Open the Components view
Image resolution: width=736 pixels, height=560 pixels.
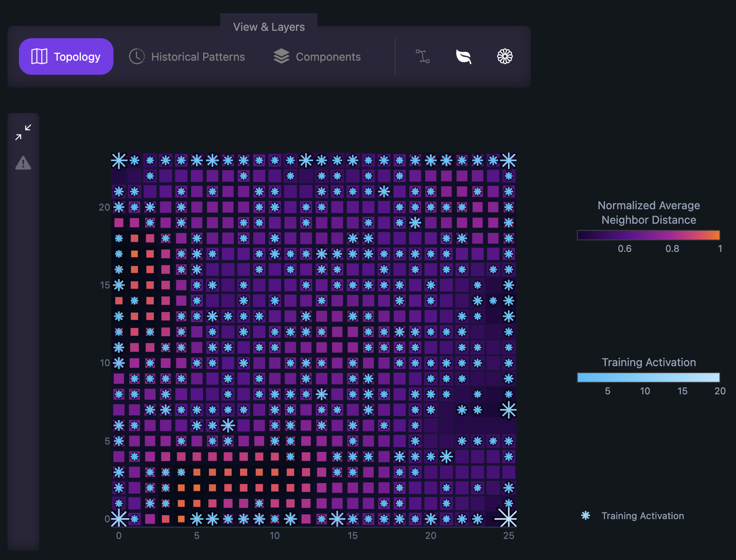click(x=317, y=56)
